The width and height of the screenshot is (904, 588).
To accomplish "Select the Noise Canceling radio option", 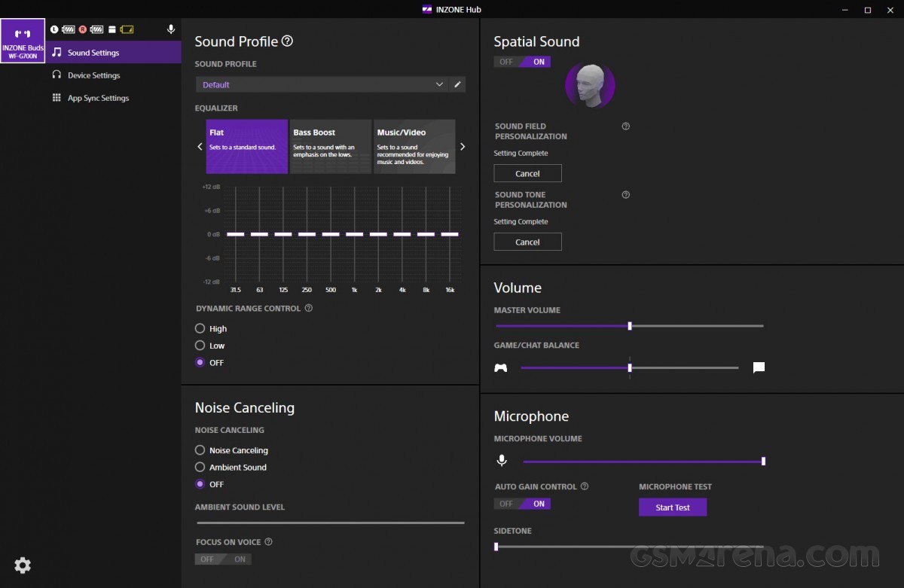I will [x=200, y=450].
